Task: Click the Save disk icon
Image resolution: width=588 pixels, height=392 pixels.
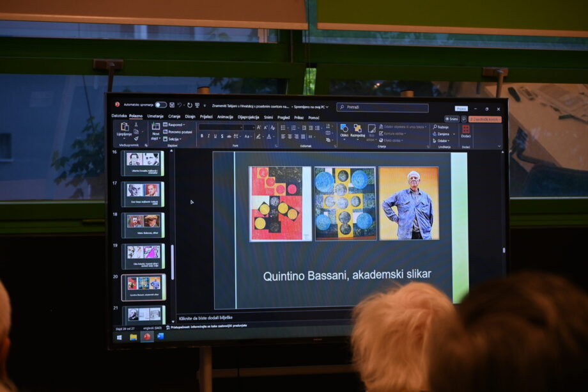Action: point(172,105)
